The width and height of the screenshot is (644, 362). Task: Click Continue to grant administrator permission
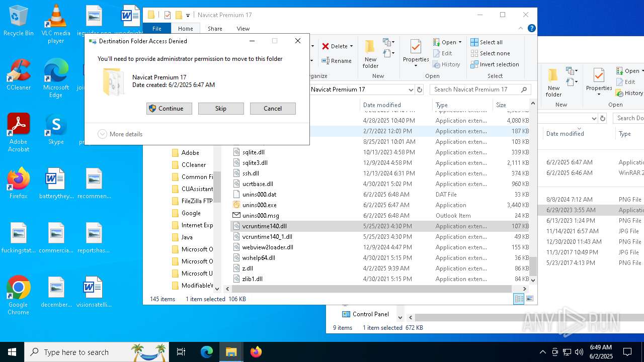169,109
